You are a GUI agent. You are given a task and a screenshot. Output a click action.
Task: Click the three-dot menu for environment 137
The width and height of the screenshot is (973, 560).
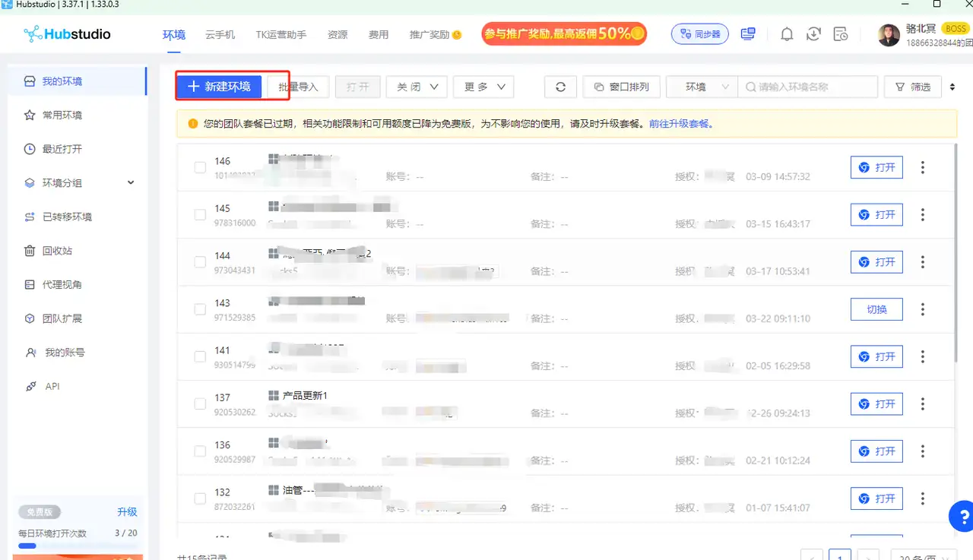[x=923, y=403]
